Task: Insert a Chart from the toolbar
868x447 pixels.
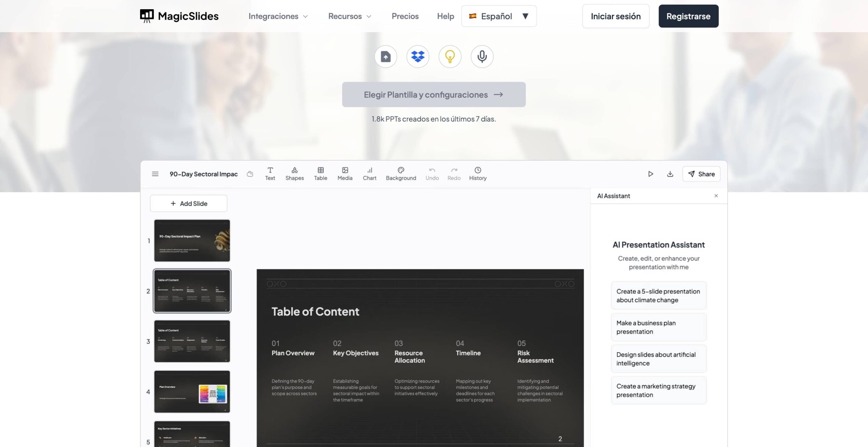Action: coord(370,174)
